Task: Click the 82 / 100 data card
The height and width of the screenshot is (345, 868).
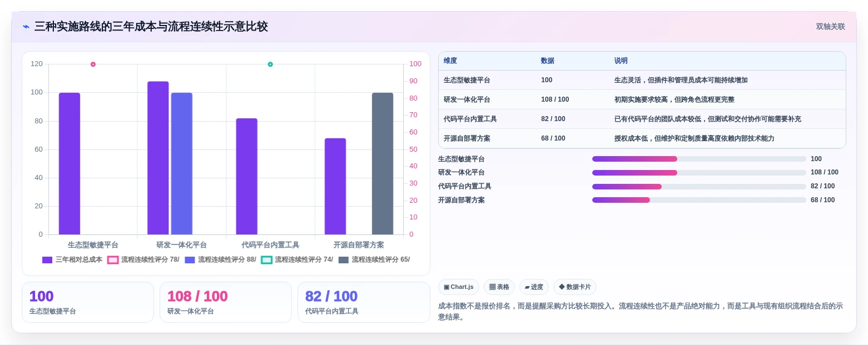Action: pos(364,302)
